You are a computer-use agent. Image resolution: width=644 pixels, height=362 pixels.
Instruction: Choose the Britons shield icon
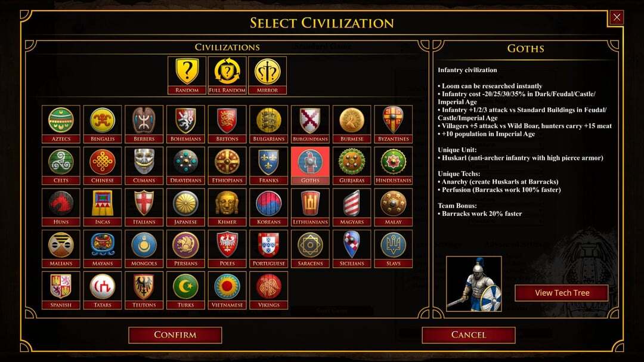tap(227, 124)
